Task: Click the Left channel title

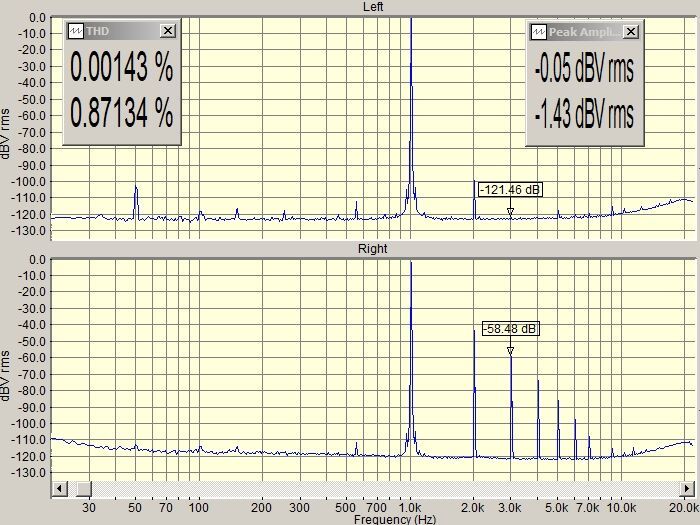Action: (373, 7)
